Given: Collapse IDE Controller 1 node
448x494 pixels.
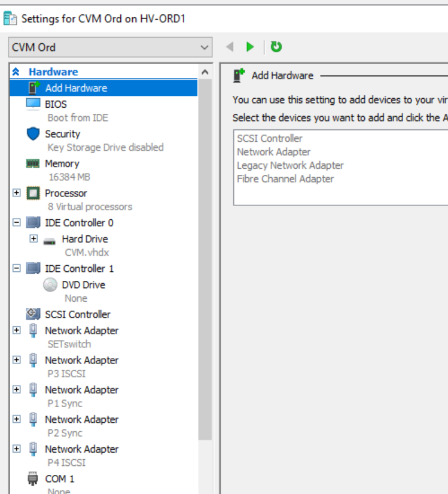Looking at the screenshot, I should (17, 268).
